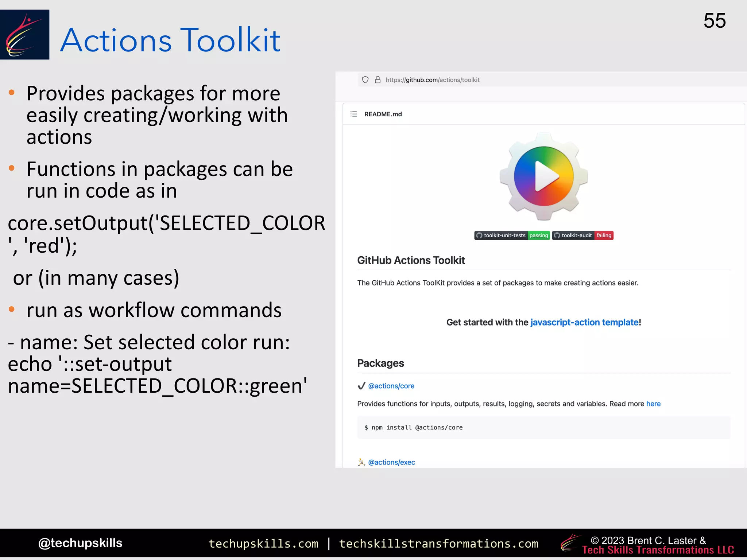Click the footer Tech Skills Transformations logo
The width and height of the screenshot is (747, 560).
(x=570, y=543)
